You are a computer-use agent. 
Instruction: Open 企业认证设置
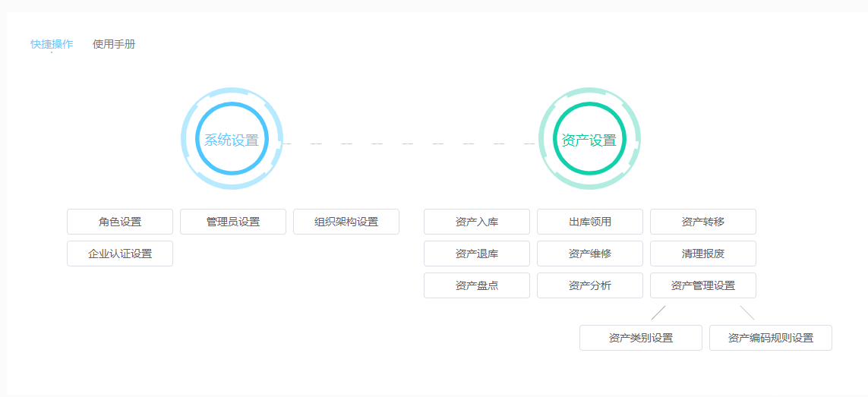(120, 254)
